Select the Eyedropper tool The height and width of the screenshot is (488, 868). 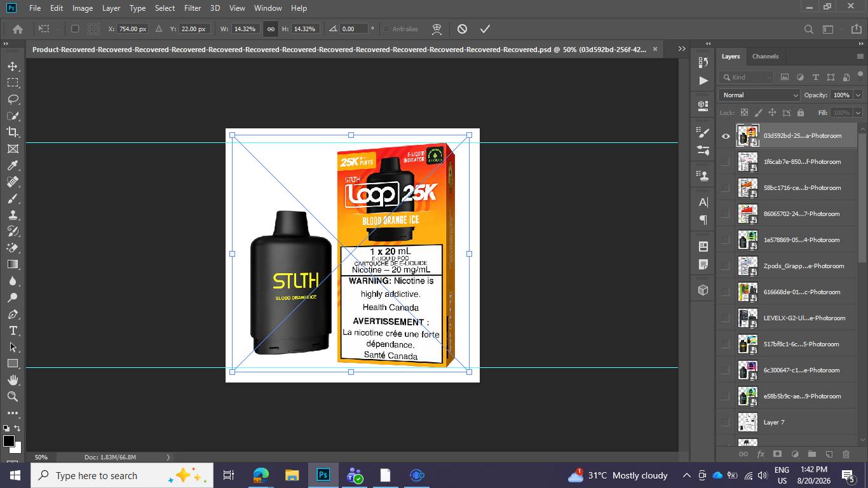click(x=13, y=165)
